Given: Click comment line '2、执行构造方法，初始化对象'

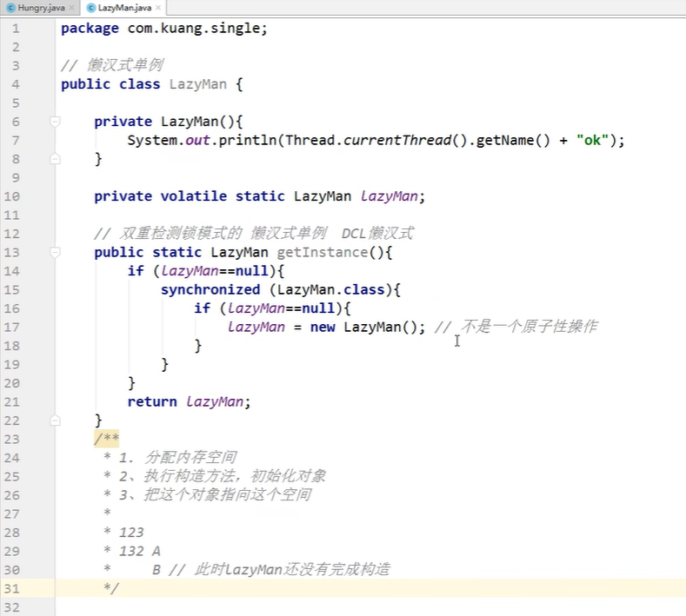Looking at the screenshot, I should click(x=223, y=476).
